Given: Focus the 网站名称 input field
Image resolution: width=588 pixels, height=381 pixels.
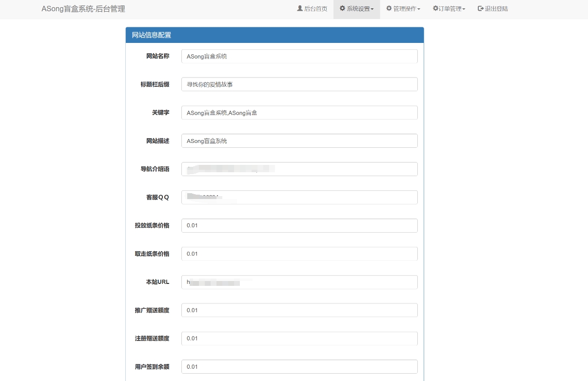Looking at the screenshot, I should pos(299,56).
